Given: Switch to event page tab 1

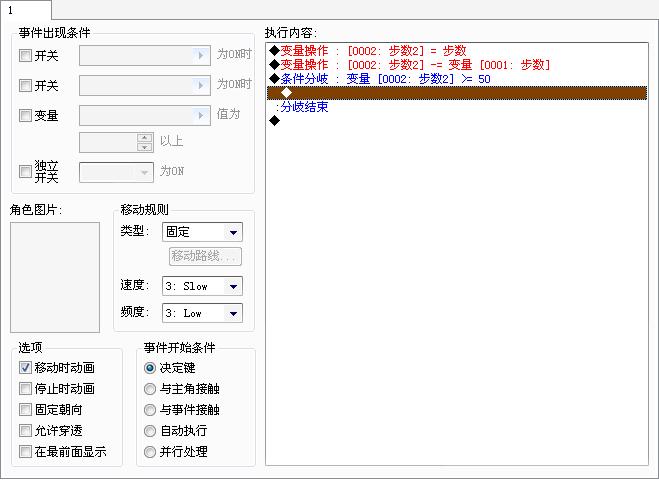Looking at the screenshot, I should coord(26,10).
